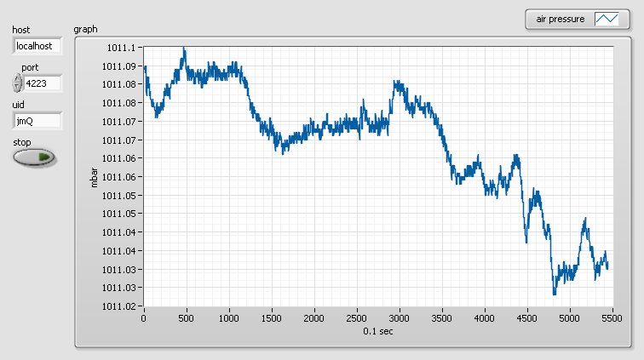Click the 1011.1 maximum Y-axis label

[x=121, y=48]
